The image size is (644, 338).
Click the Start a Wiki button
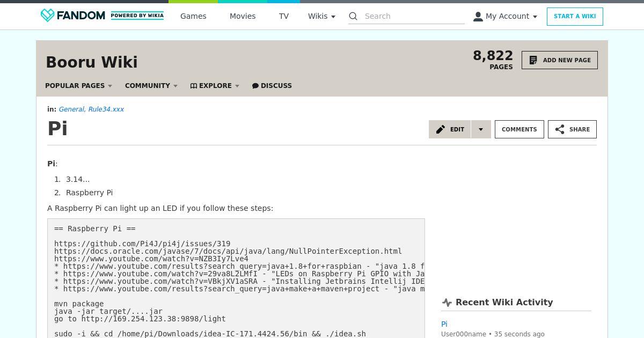click(x=575, y=17)
